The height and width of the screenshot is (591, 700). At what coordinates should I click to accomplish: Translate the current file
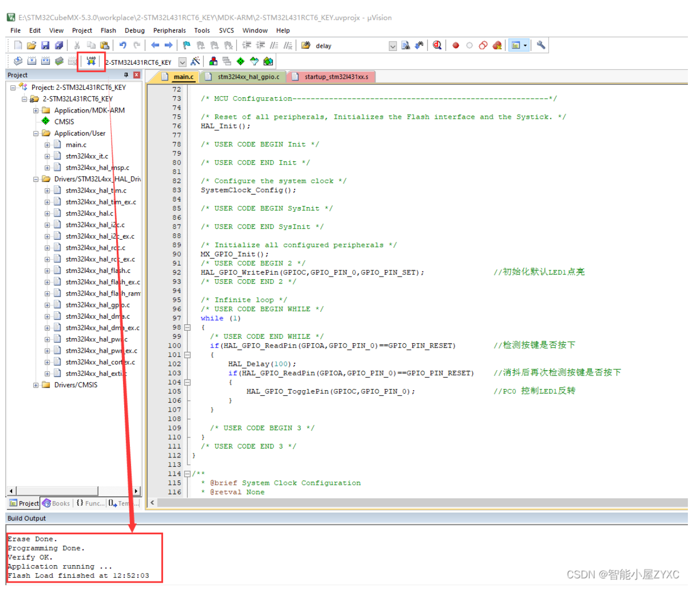(x=18, y=62)
